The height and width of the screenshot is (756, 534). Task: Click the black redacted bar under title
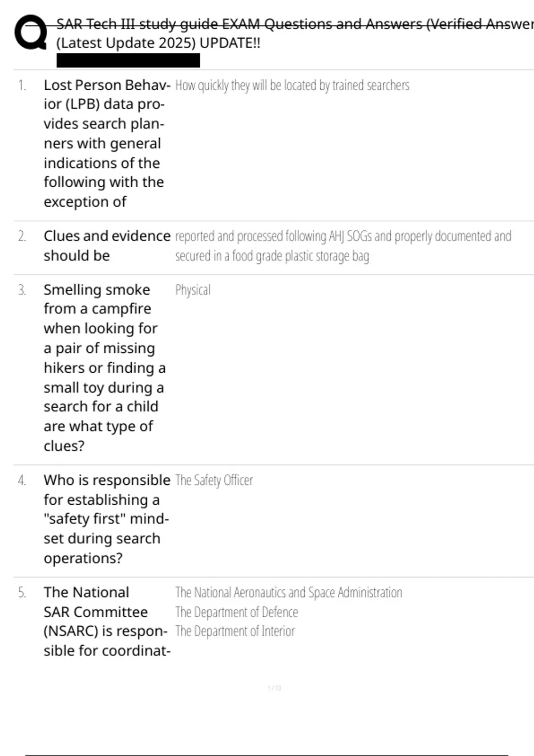[x=128, y=60]
